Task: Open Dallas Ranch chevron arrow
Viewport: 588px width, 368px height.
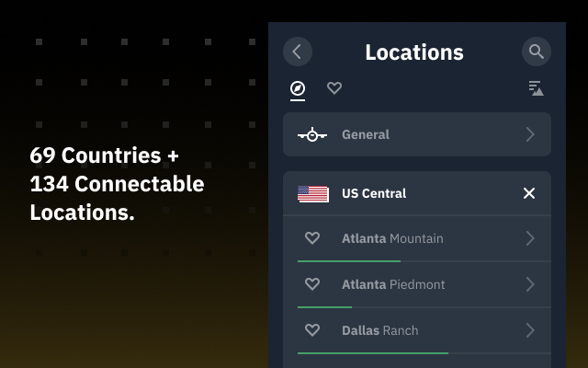Action: 529,330
